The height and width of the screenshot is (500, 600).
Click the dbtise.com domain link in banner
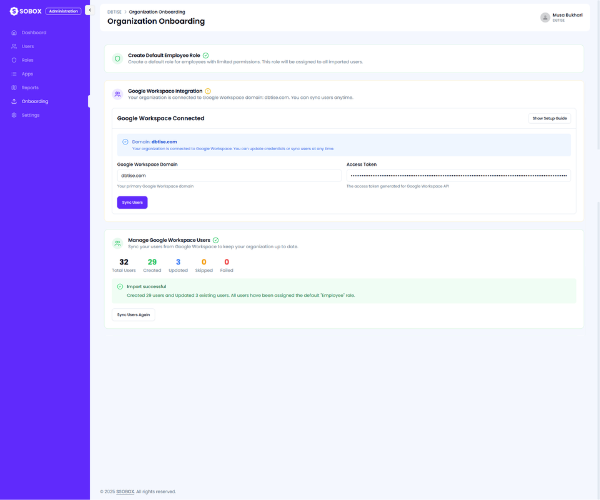tap(164, 142)
